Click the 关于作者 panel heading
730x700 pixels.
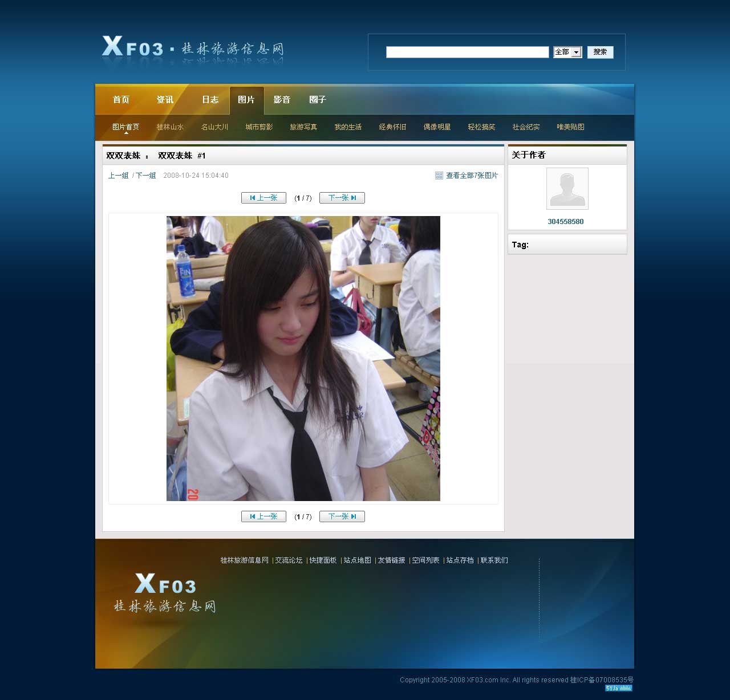[529, 155]
